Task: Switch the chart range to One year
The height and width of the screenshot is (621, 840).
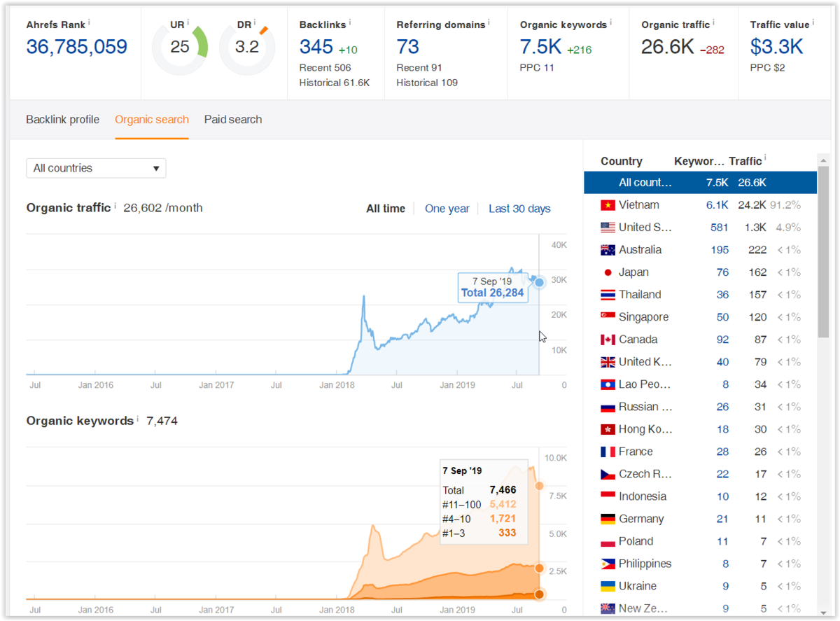Action: [447, 209]
